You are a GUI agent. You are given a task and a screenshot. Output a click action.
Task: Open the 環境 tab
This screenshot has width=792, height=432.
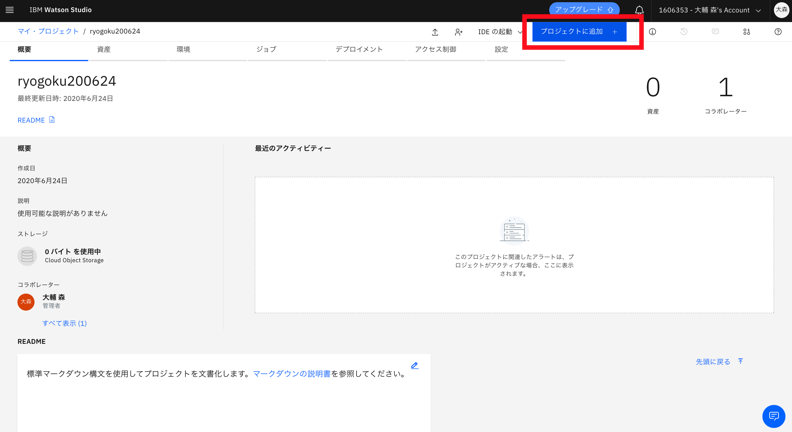coord(208,50)
